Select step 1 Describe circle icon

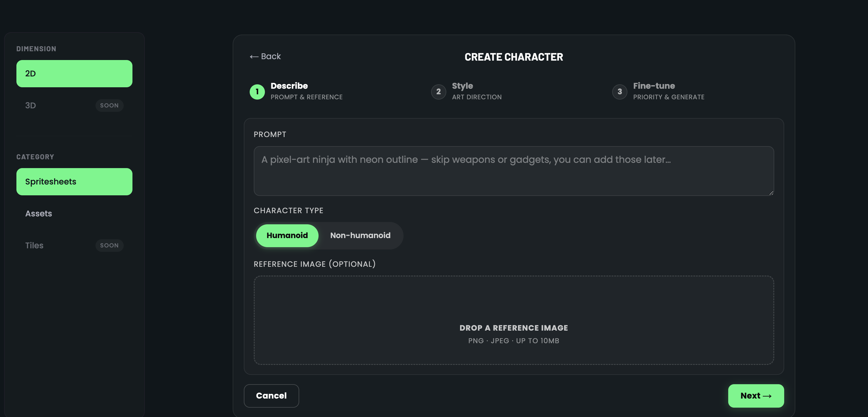pos(257,92)
